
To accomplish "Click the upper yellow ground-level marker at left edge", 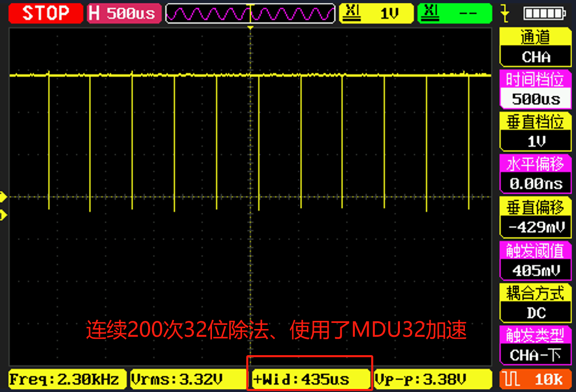I will pos(3,197).
